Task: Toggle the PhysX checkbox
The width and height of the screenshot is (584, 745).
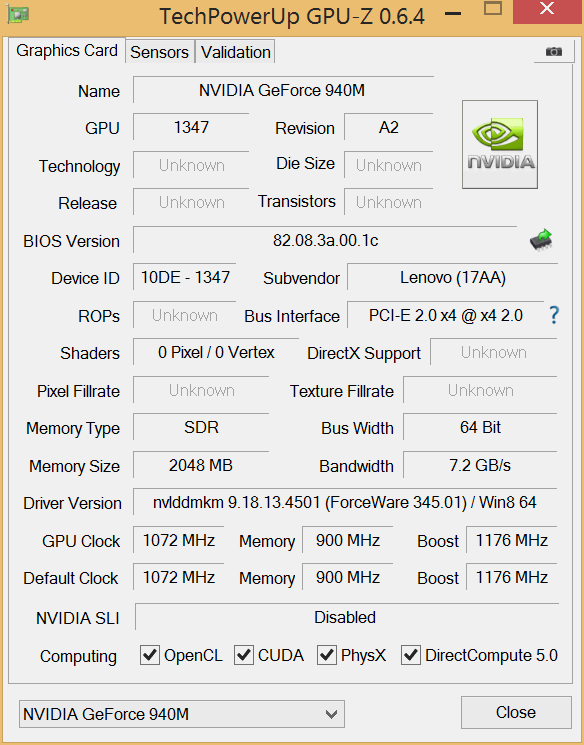Action: pos(327,655)
